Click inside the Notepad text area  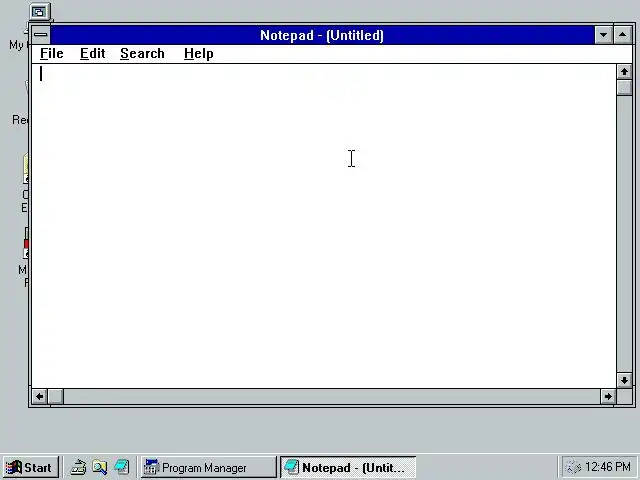click(x=324, y=226)
